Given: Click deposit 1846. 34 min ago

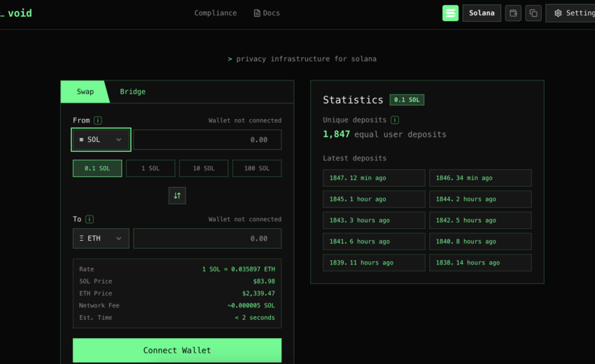Looking at the screenshot, I should pyautogui.click(x=480, y=178).
